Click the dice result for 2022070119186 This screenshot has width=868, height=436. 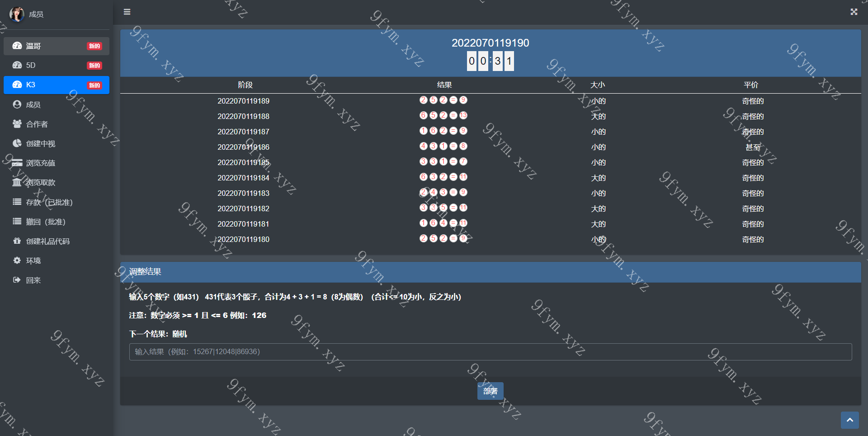click(443, 146)
